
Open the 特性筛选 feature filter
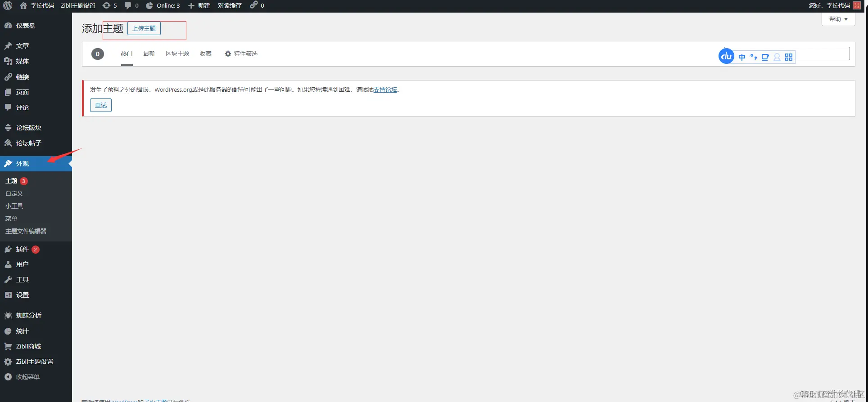[241, 54]
